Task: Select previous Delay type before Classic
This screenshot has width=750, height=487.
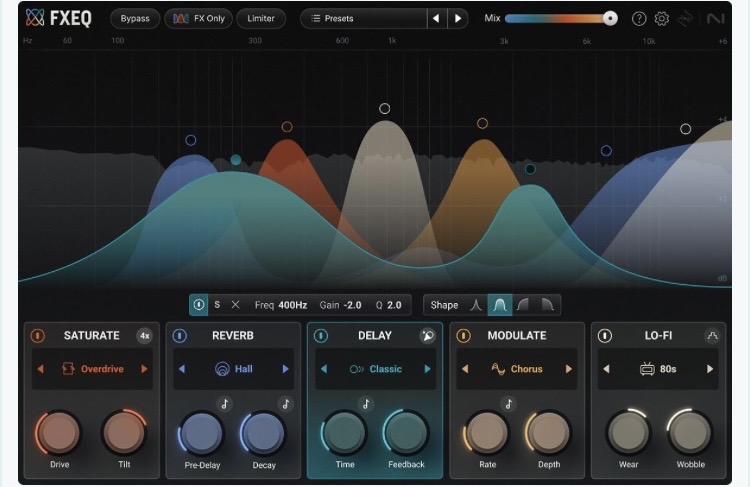Action: pos(324,369)
